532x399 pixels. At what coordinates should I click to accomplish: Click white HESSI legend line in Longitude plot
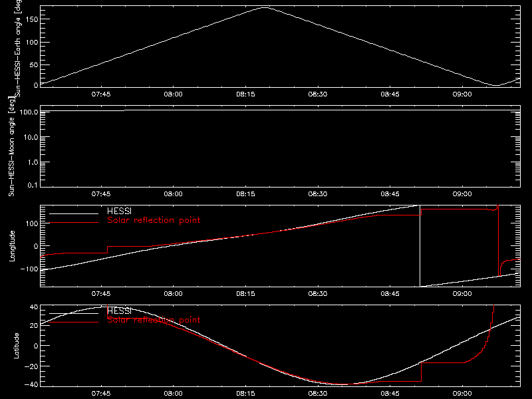[74, 213]
